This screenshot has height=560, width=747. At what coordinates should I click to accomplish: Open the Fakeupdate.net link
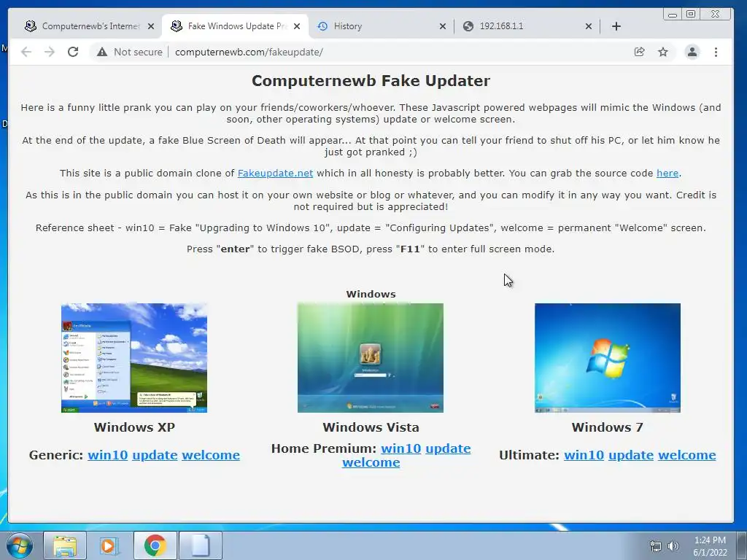(x=275, y=174)
